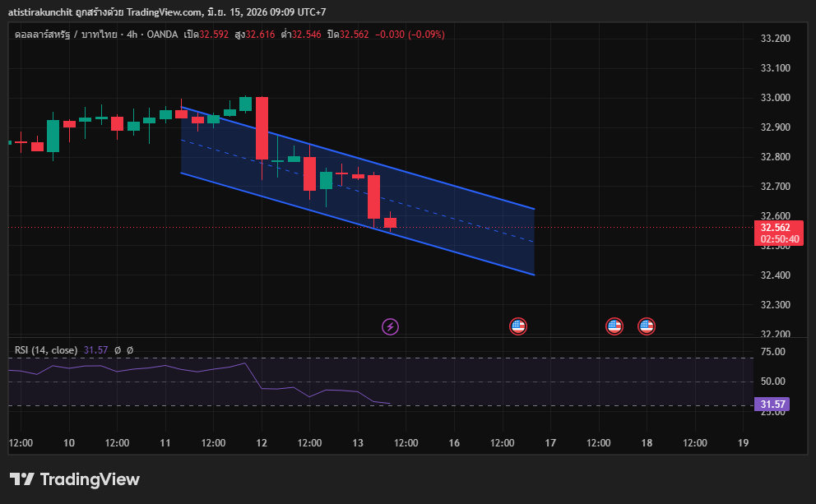
Task: Click the change value −0.030 (−0.09%)
Action: pos(410,35)
